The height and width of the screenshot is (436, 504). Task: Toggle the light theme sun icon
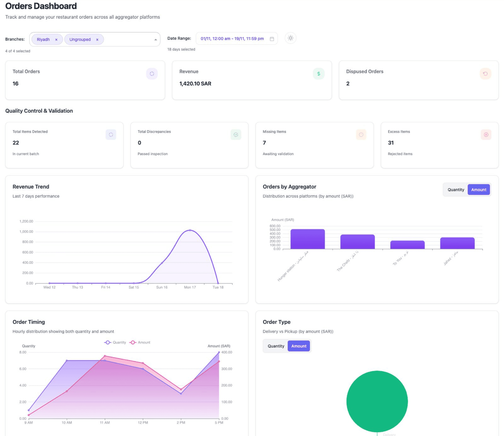click(x=290, y=38)
